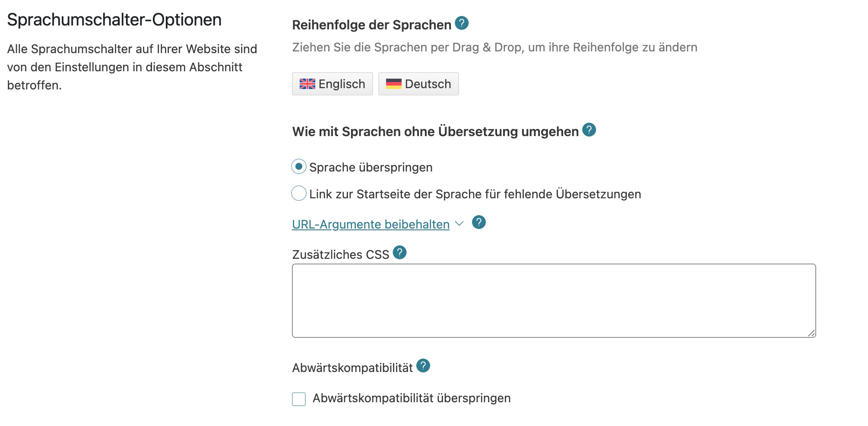Click the German flag icon
The image size is (868, 426).
(393, 84)
